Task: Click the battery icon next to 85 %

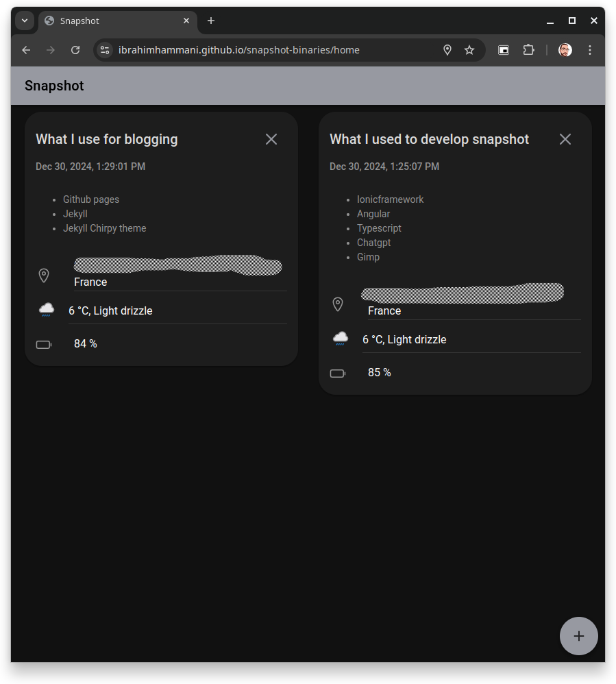Action: (x=337, y=373)
